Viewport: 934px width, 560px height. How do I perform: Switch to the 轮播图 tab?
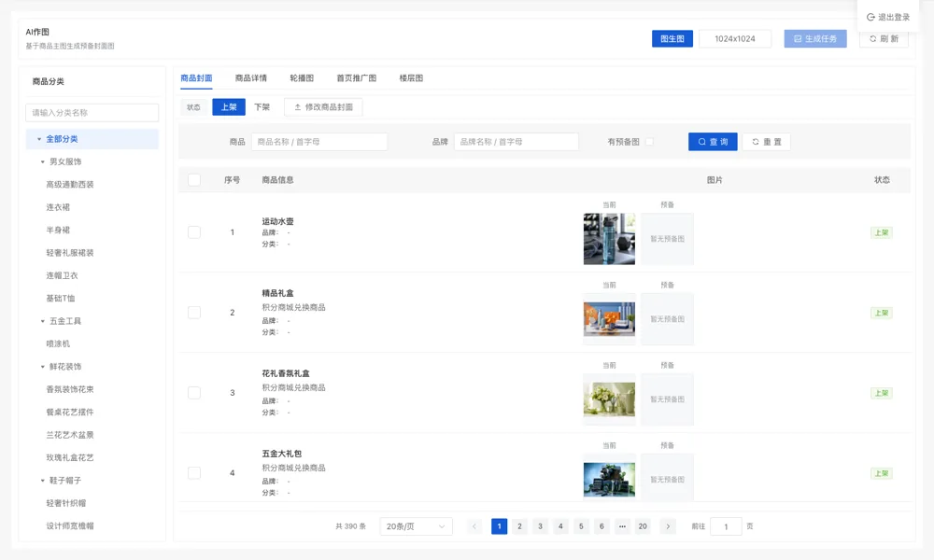[302, 78]
